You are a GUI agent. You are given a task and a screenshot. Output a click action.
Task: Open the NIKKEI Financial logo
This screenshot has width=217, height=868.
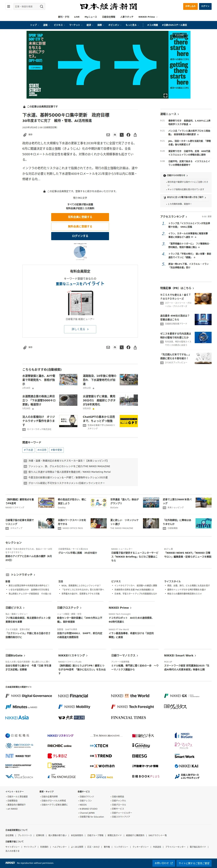(x=73, y=696)
